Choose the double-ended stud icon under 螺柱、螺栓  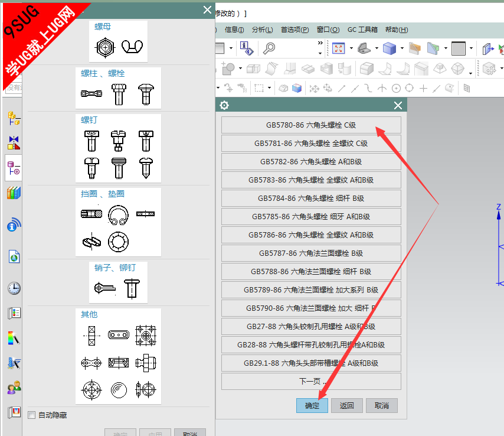click(91, 93)
